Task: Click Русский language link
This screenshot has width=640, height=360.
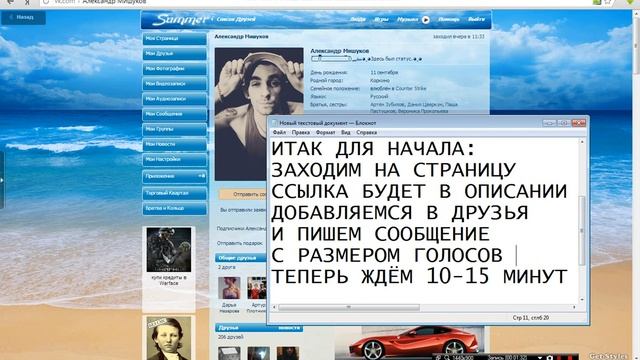Action: pos(379,96)
